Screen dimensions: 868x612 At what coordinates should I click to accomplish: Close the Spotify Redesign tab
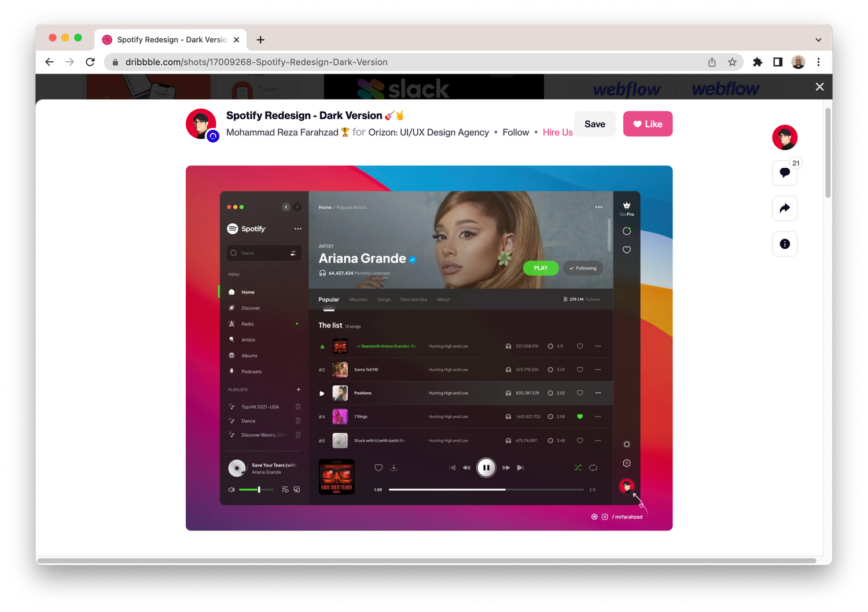click(x=236, y=39)
